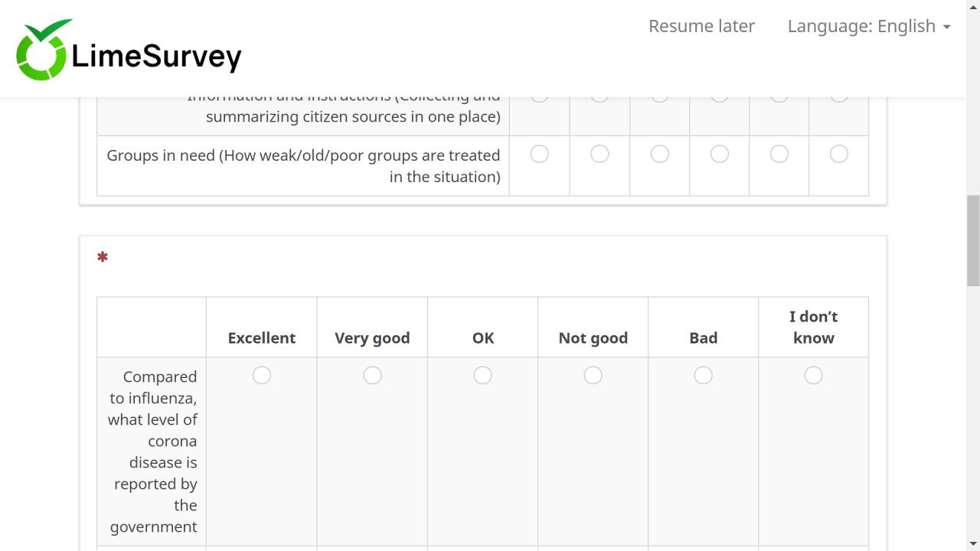This screenshot has height=551, width=980.
Task: Select first radio in Groups in need row
Action: pyautogui.click(x=539, y=154)
